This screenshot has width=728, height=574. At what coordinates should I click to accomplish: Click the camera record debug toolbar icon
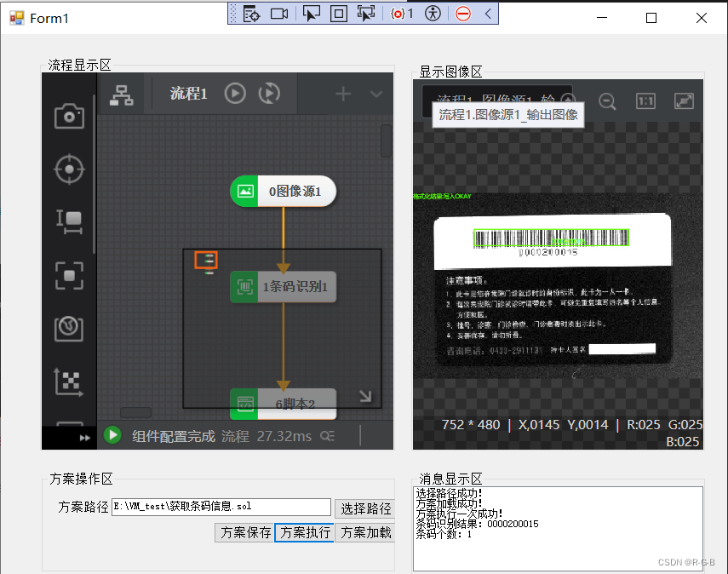279,14
